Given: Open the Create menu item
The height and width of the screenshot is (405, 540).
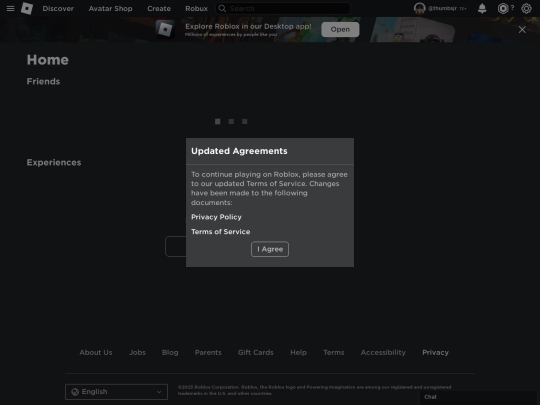Looking at the screenshot, I should click(x=159, y=9).
